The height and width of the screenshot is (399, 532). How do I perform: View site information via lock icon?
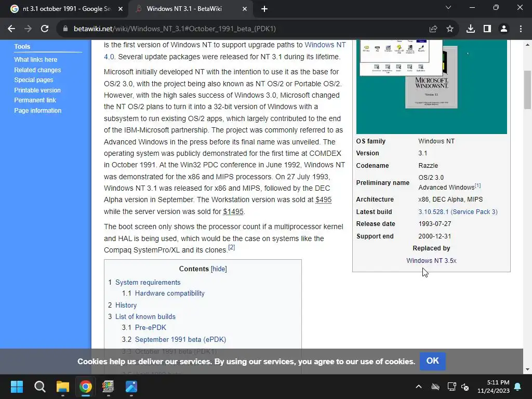coord(65,29)
